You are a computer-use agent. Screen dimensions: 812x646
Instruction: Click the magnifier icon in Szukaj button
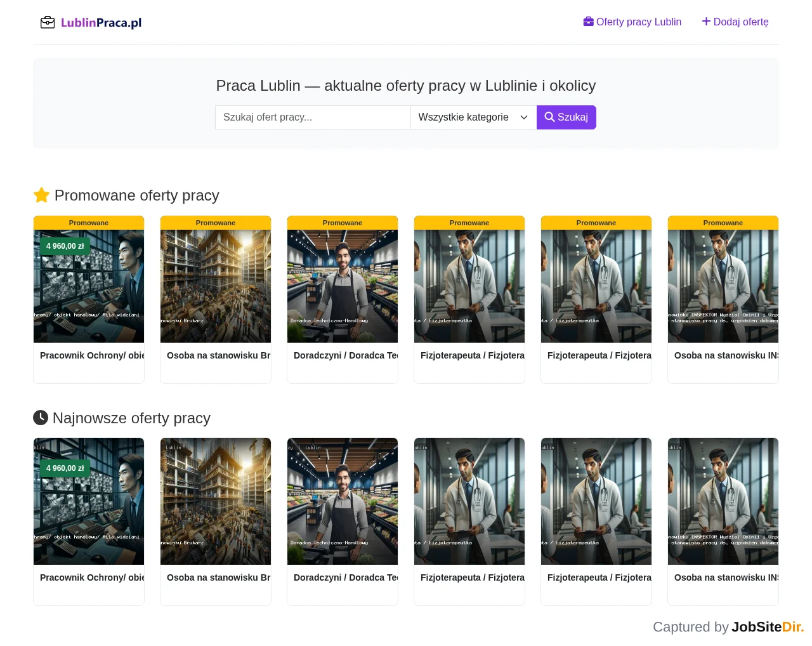pos(549,117)
